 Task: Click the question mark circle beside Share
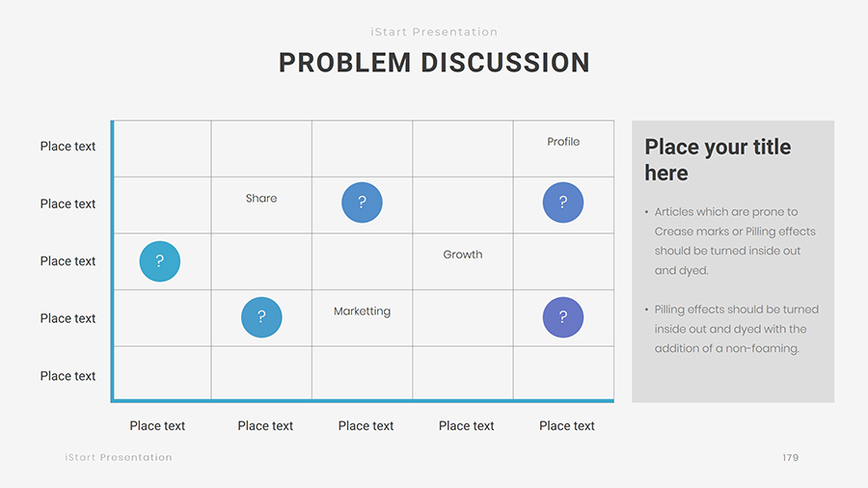click(362, 203)
